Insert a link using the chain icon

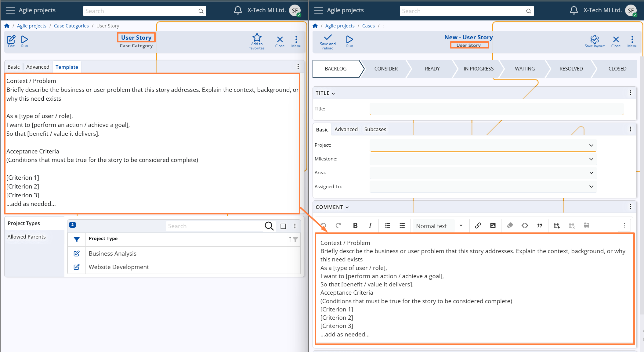(478, 226)
